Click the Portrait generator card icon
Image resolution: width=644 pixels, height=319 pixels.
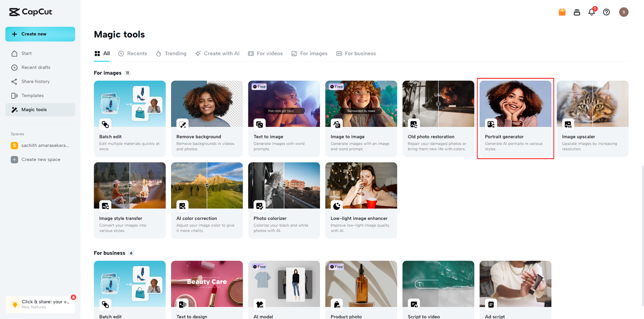(491, 124)
